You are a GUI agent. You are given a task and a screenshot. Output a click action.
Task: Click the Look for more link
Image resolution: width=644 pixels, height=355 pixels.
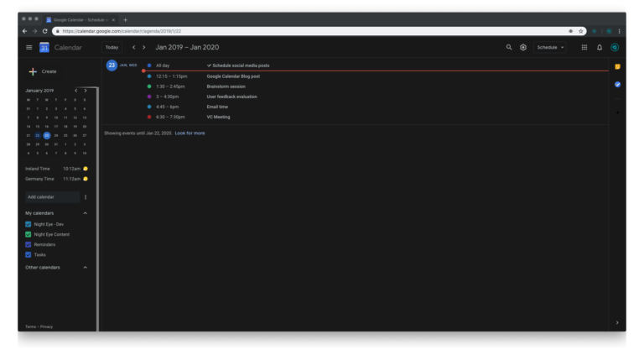[190, 133]
